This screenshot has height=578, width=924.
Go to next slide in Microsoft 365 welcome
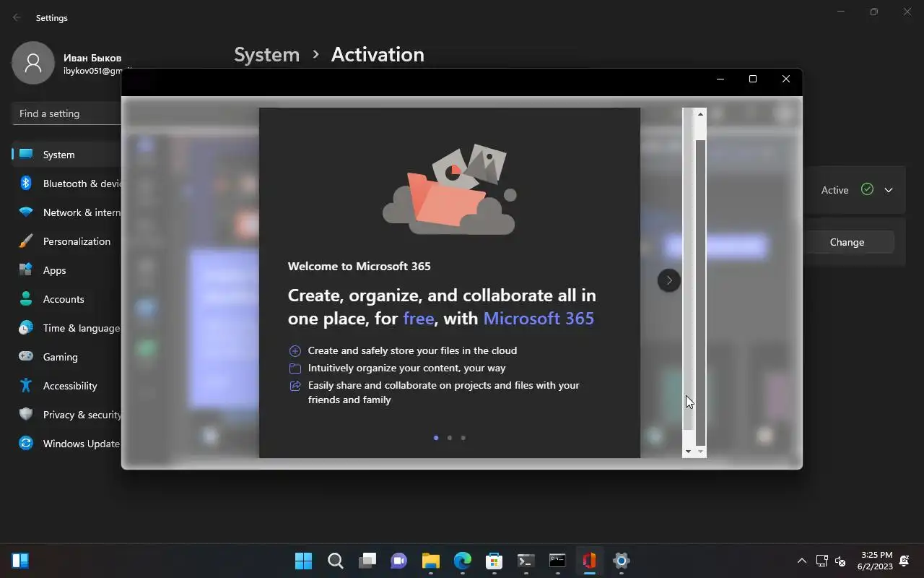click(668, 280)
